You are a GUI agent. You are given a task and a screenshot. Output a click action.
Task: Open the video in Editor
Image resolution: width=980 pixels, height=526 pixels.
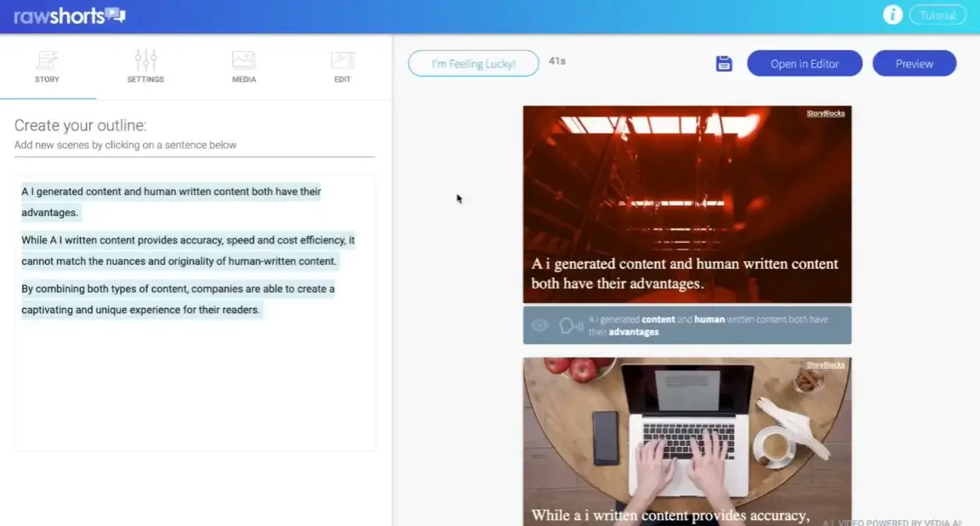[x=805, y=64]
